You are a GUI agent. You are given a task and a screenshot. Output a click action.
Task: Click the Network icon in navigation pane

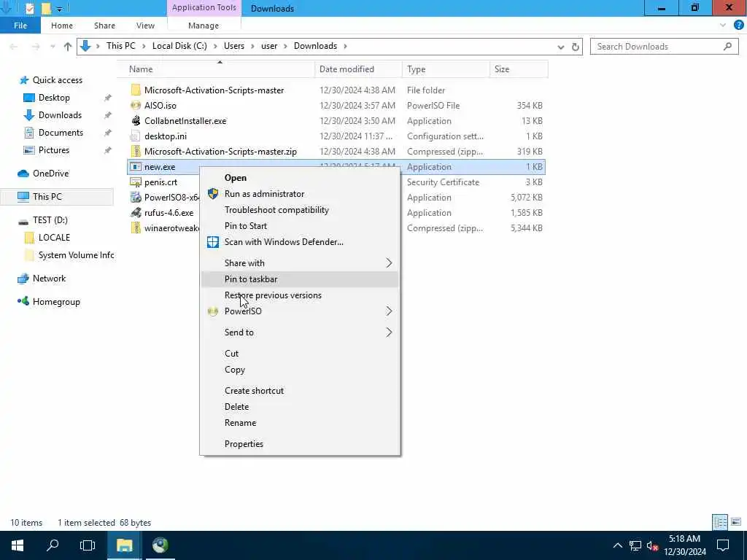(x=23, y=279)
